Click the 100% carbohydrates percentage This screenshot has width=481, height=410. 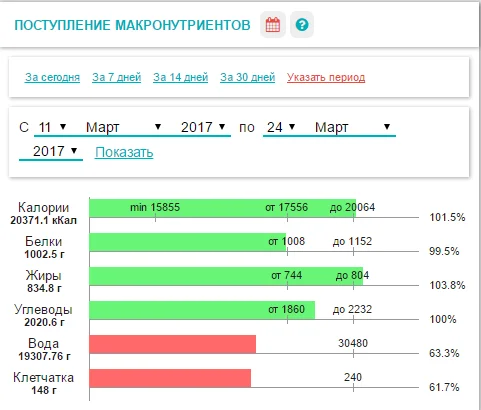[x=443, y=319]
